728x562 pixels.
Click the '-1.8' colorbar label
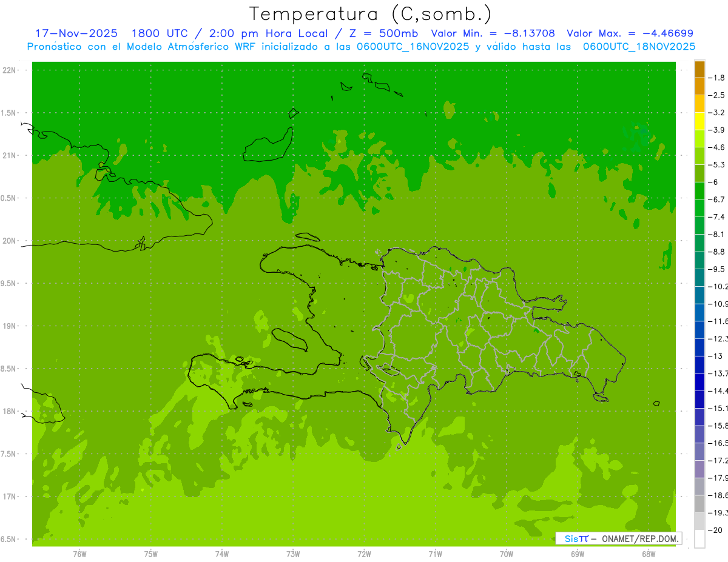pyautogui.click(x=717, y=78)
